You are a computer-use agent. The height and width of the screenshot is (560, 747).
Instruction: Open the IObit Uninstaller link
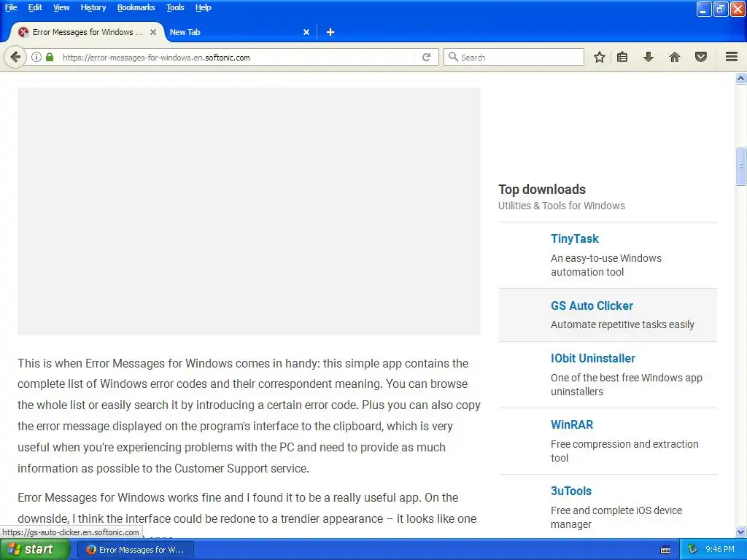(x=592, y=358)
